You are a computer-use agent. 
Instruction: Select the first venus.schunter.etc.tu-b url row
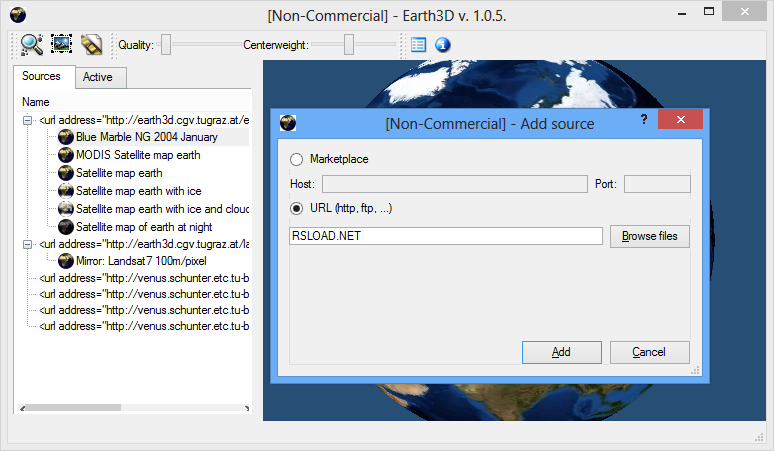tap(144, 278)
